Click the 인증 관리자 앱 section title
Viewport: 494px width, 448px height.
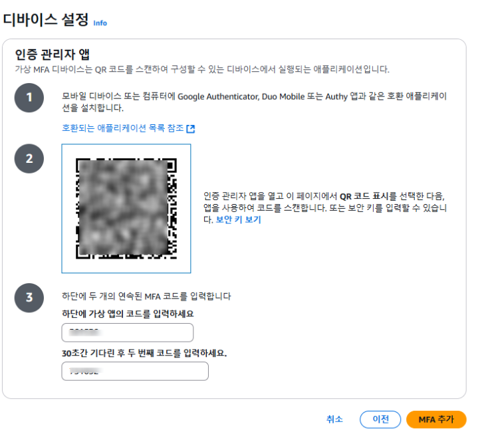[x=53, y=55]
